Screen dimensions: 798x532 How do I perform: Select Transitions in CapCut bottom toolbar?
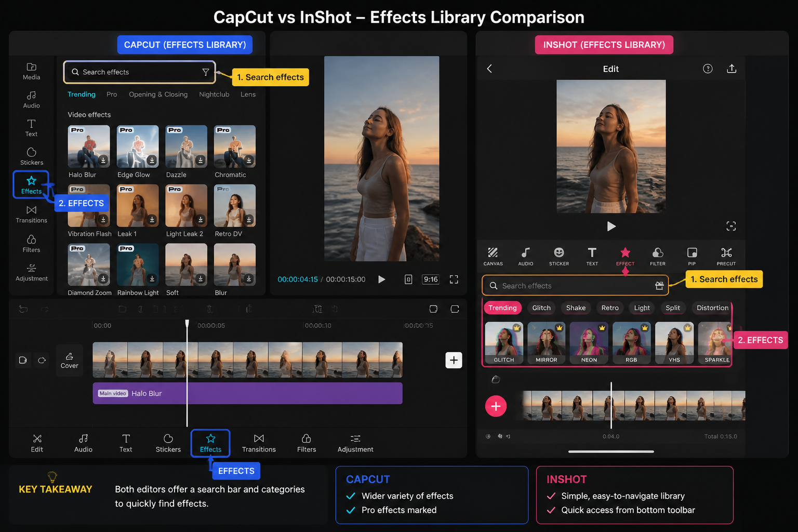tap(259, 444)
